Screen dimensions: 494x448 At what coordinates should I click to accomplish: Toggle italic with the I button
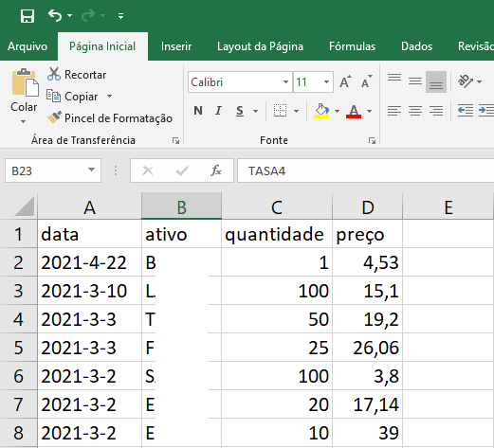pos(218,111)
